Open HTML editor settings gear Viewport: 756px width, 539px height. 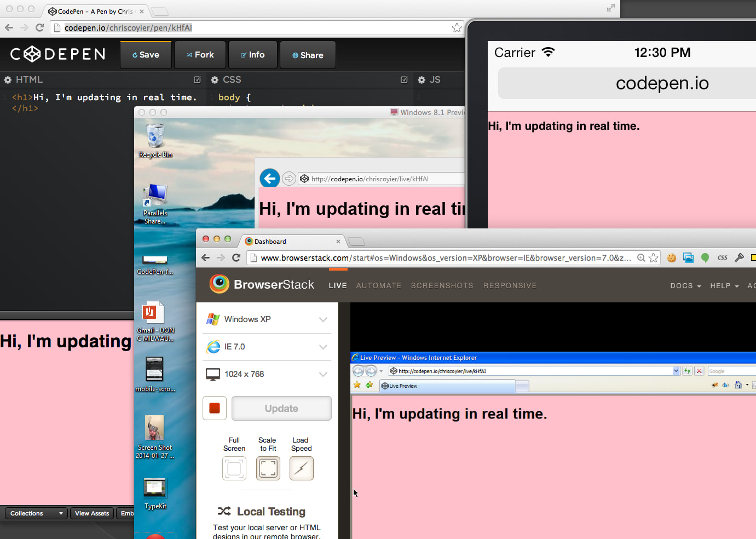click(x=8, y=80)
